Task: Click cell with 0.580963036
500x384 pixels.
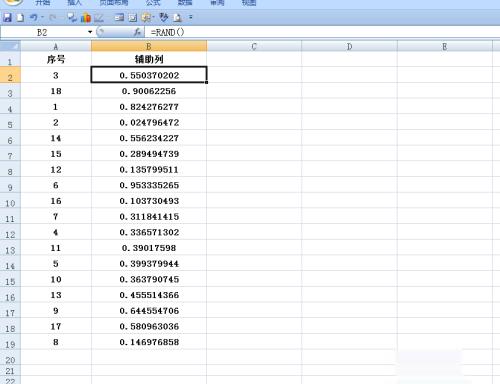Action: pos(149,326)
